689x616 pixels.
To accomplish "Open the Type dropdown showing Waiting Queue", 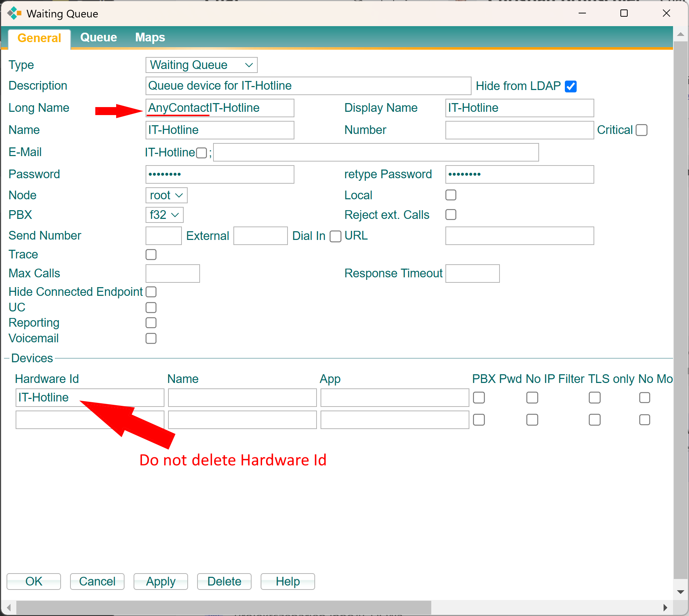I will (201, 65).
